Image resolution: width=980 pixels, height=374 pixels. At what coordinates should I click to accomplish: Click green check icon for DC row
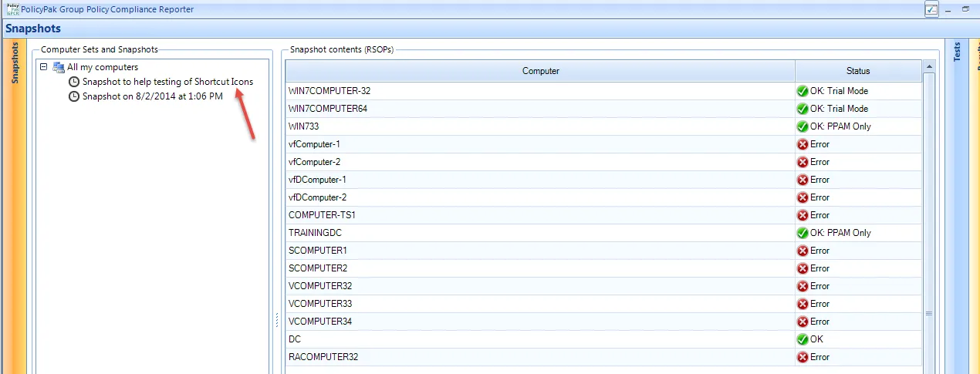[803, 339]
